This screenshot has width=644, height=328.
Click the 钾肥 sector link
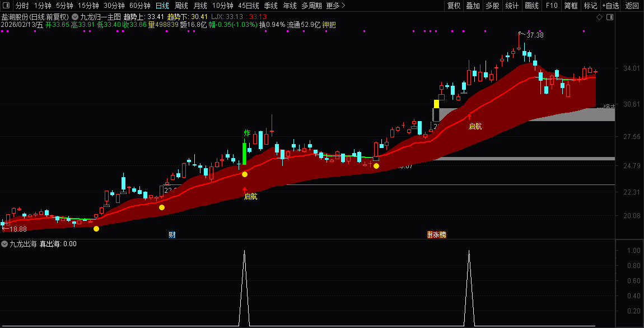point(329,25)
